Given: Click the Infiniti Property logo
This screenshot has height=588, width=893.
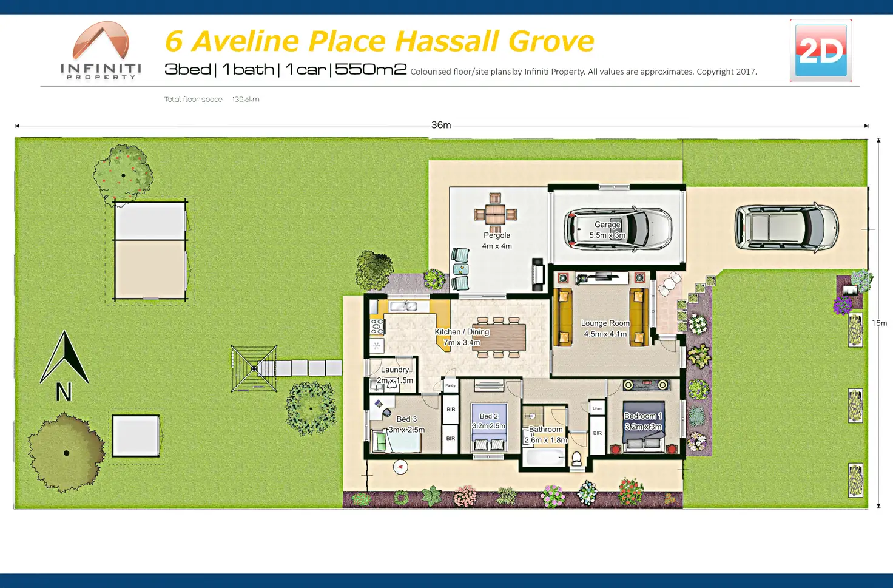Looking at the screenshot, I should pos(101,51).
